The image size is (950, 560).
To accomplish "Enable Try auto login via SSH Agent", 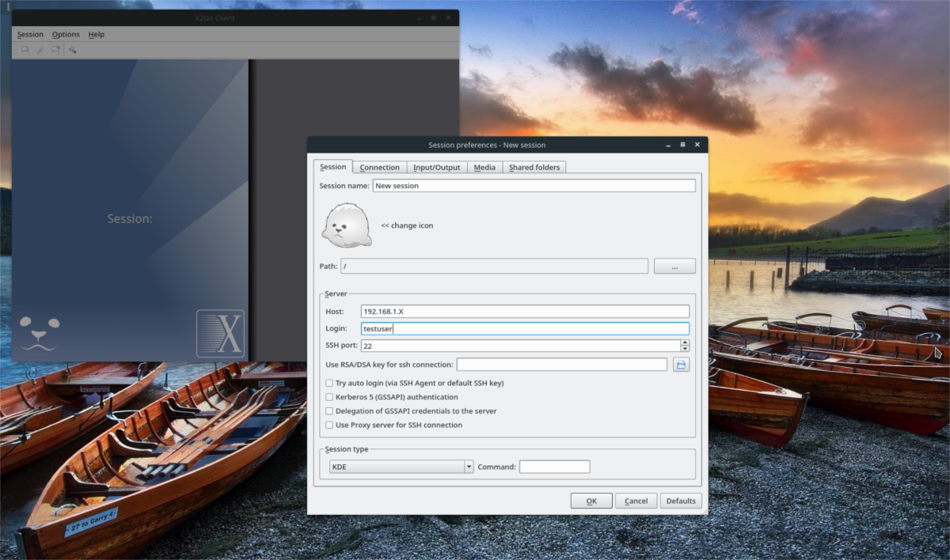I will (x=329, y=383).
